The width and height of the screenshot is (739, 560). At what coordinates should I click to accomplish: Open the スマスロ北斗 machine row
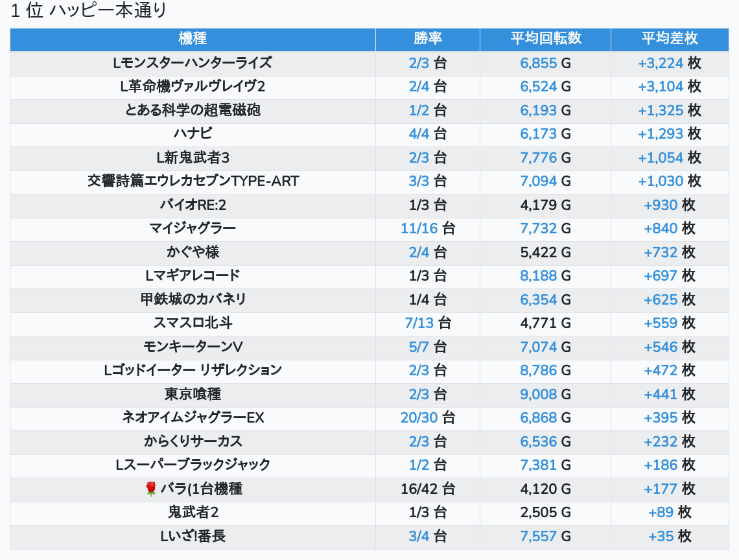point(193,323)
